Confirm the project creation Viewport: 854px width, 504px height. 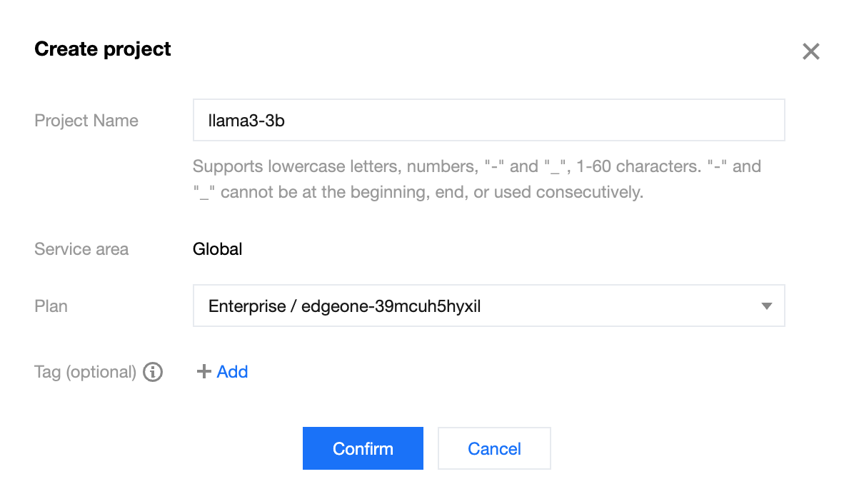[363, 448]
